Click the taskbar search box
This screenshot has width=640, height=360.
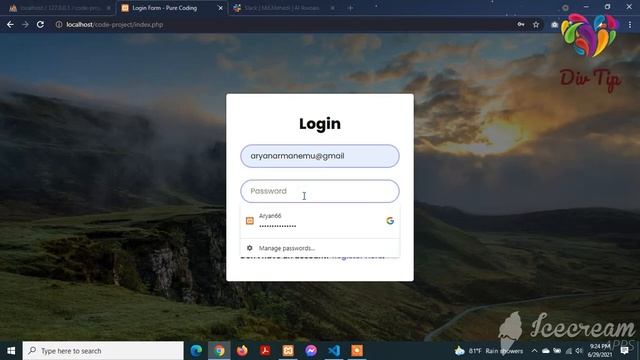[103, 351]
